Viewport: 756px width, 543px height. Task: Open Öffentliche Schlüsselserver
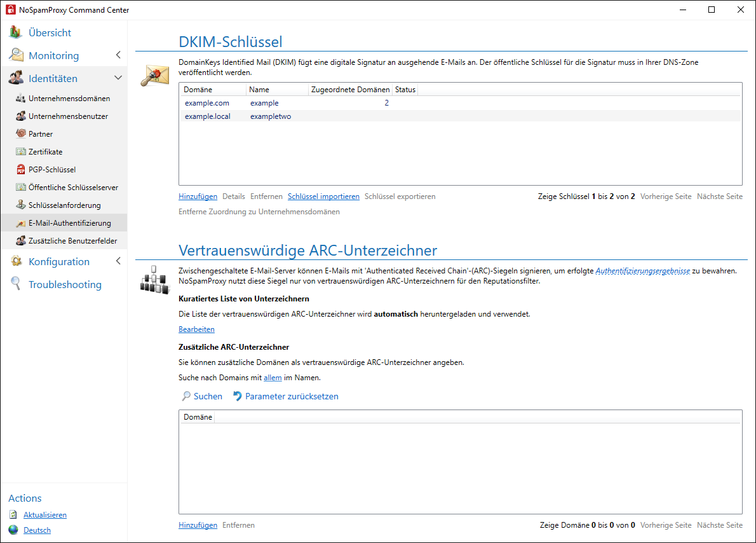tap(73, 188)
